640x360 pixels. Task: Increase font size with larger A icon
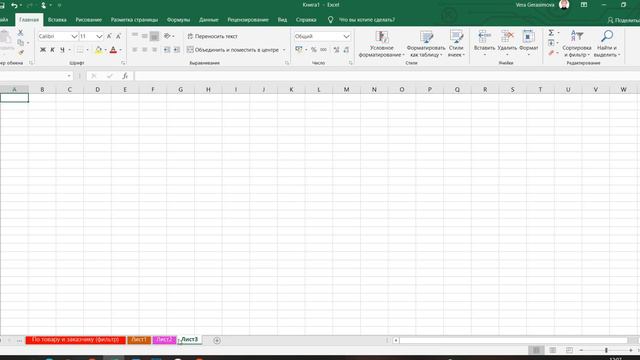pyautogui.click(x=109, y=36)
